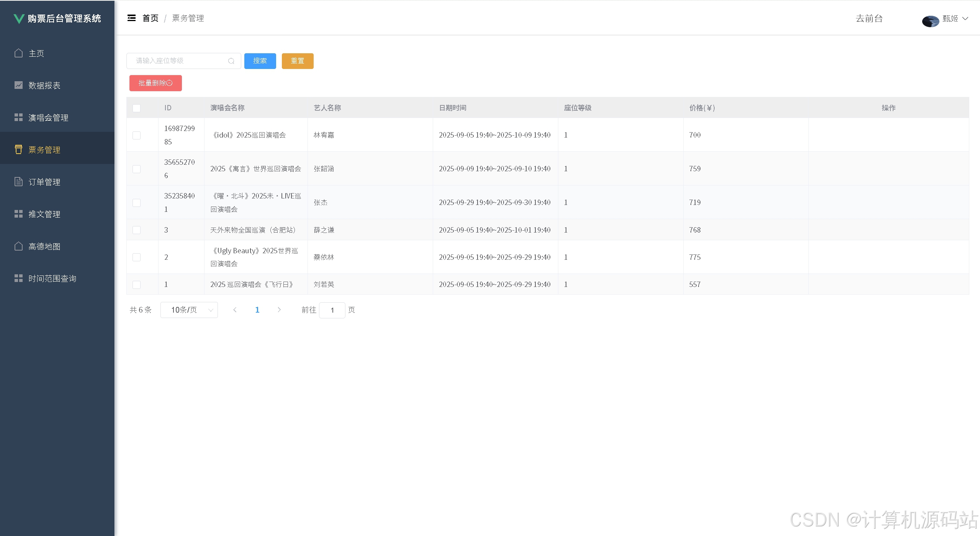Open the 10条/页 page size dropdown
The width and height of the screenshot is (980, 536).
click(189, 310)
